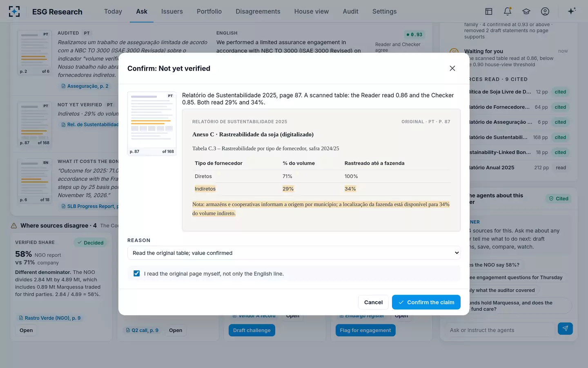Viewport: 588px width, 368px height.
Task: Open the Asseguração, p. 2 source link
Action: (x=85, y=86)
